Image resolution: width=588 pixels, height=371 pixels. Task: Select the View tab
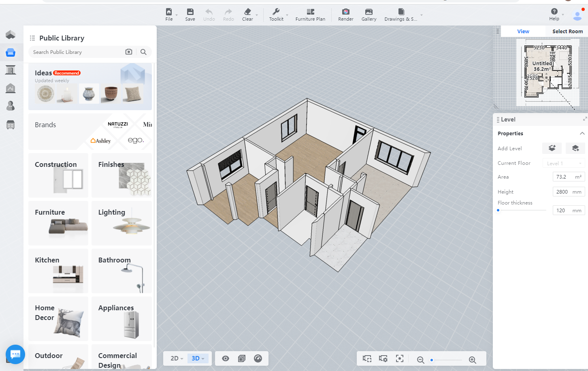click(523, 31)
